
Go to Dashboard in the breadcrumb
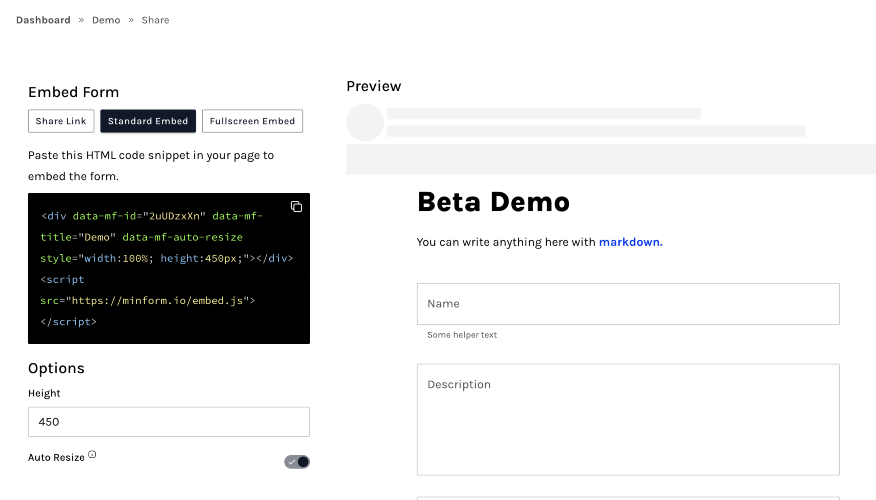pos(44,20)
